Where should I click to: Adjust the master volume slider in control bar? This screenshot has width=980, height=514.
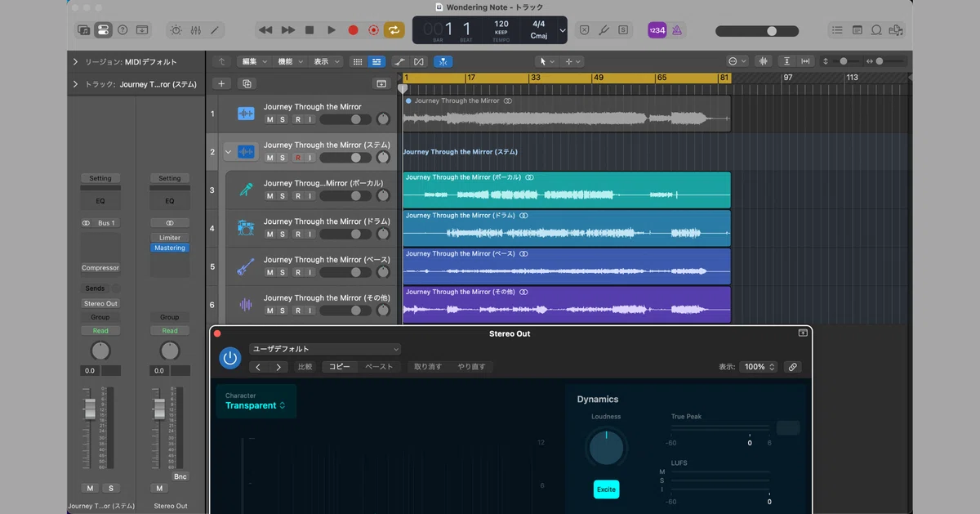click(757, 31)
